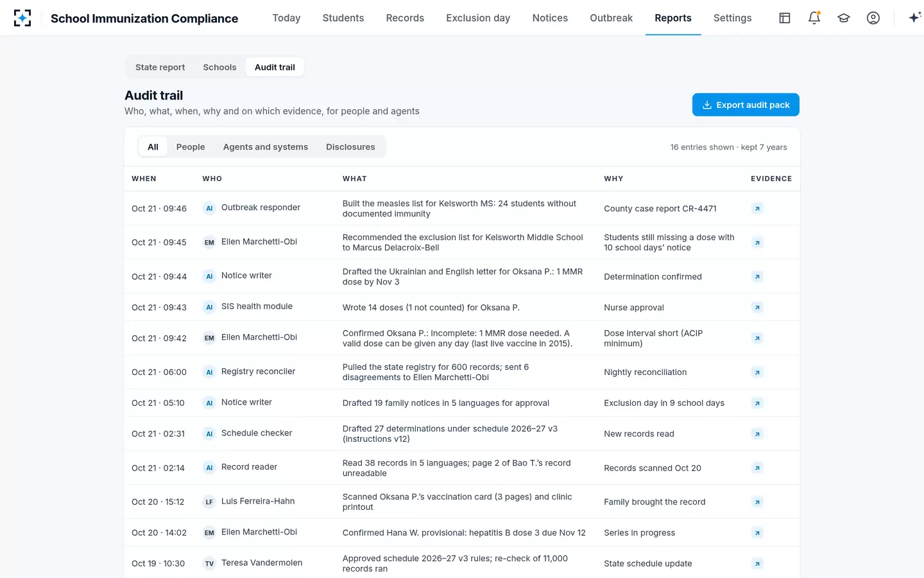Select the Outbreak responder audit row

coord(462,209)
